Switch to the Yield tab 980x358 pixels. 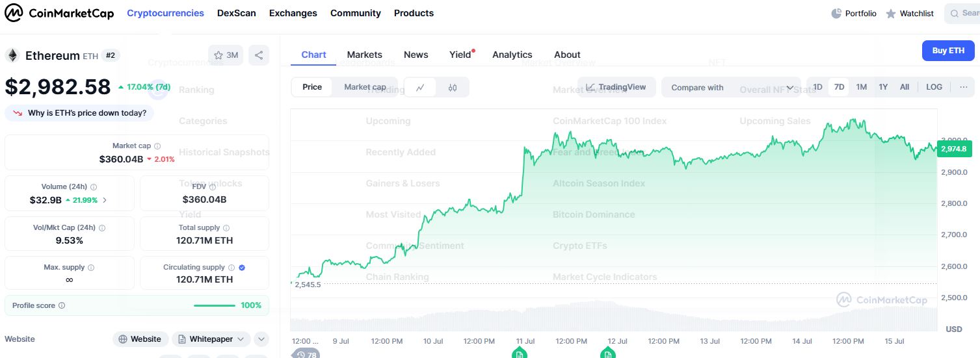pos(460,55)
